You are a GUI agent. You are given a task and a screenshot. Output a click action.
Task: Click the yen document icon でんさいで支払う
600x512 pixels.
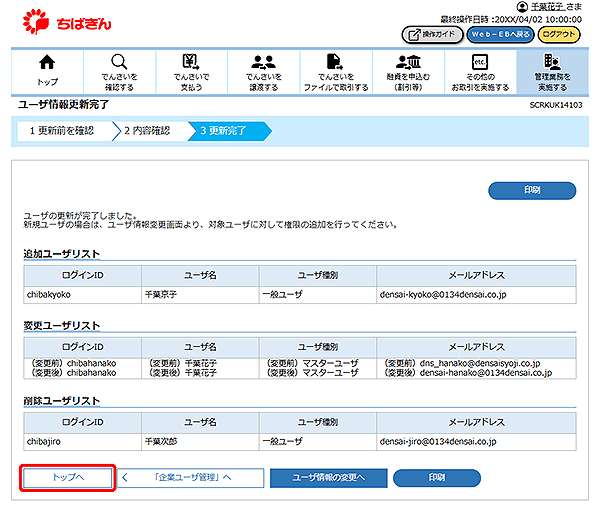[x=191, y=61]
